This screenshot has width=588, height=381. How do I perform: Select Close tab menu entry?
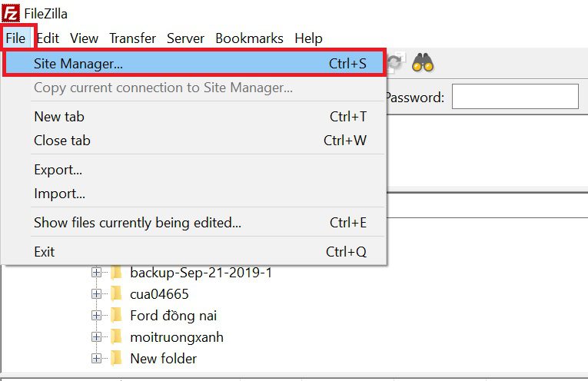pos(194,141)
